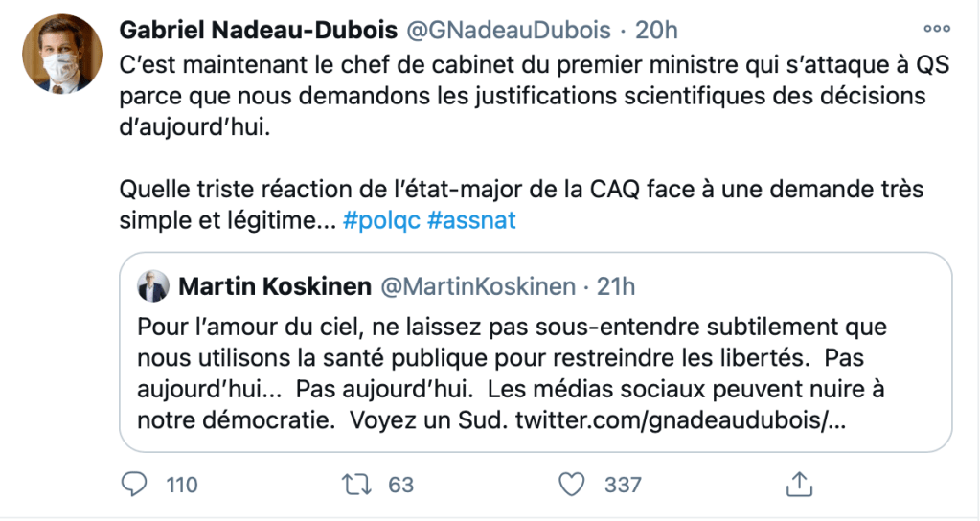This screenshot has height=521, width=980.
Task: Click the 63 retweets count
Action: (x=401, y=485)
